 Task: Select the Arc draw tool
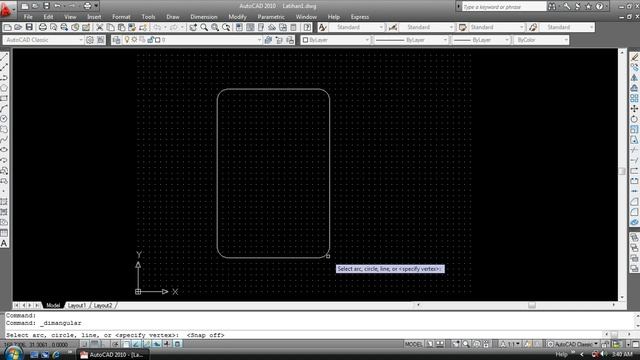click(4, 109)
